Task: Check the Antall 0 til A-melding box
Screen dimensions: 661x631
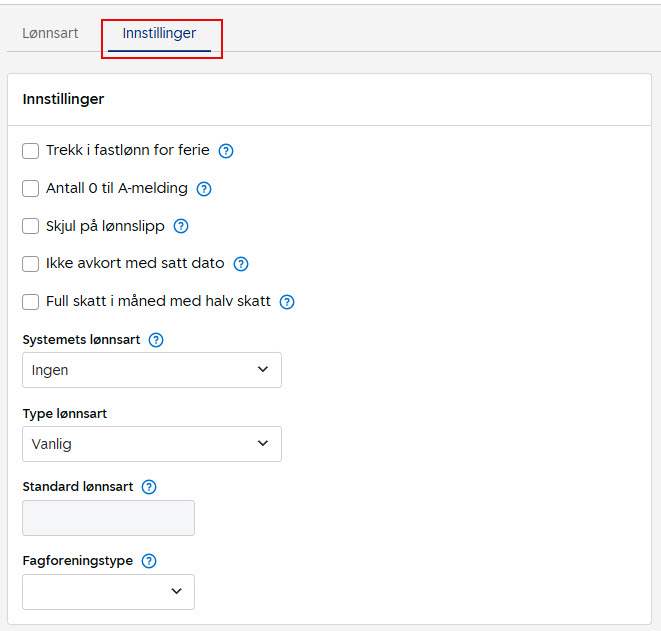Action: pos(31,189)
